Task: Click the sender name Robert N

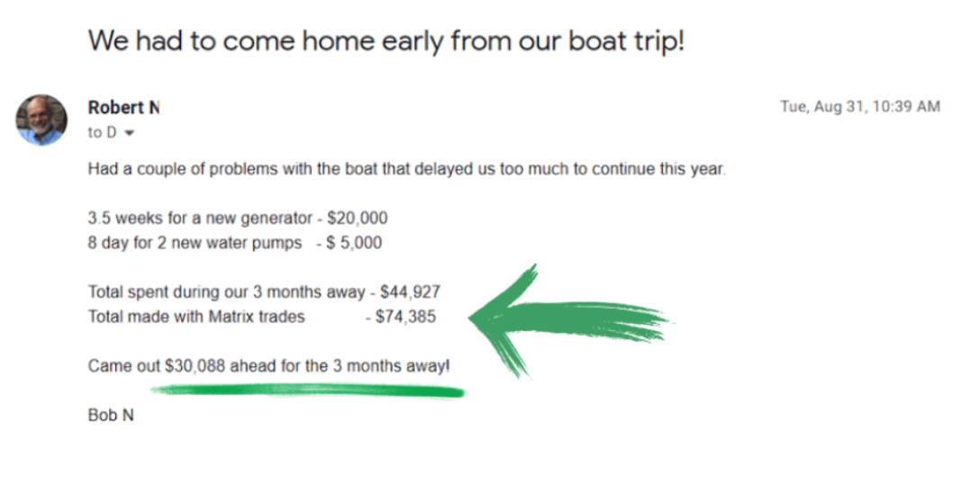Action: tap(123, 107)
